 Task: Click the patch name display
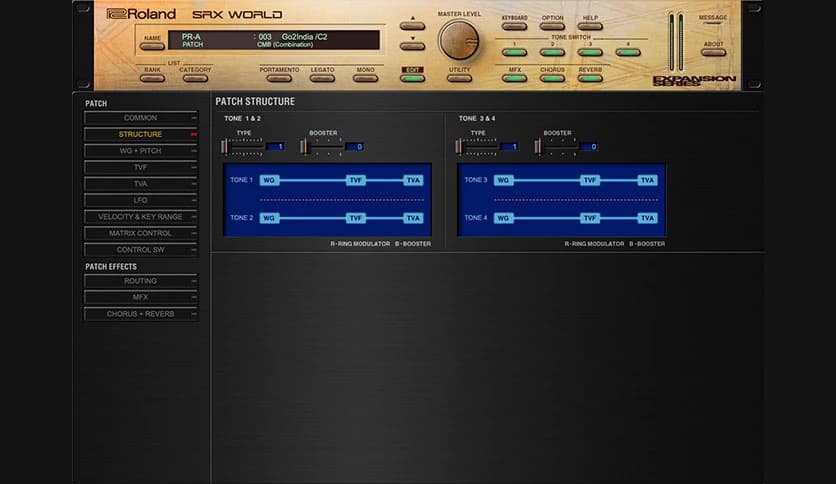[x=274, y=41]
